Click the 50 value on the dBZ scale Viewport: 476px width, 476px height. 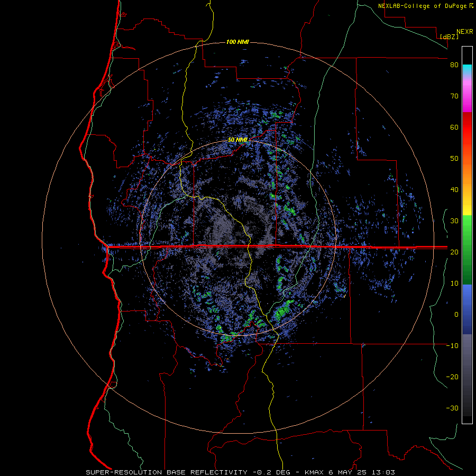454,159
